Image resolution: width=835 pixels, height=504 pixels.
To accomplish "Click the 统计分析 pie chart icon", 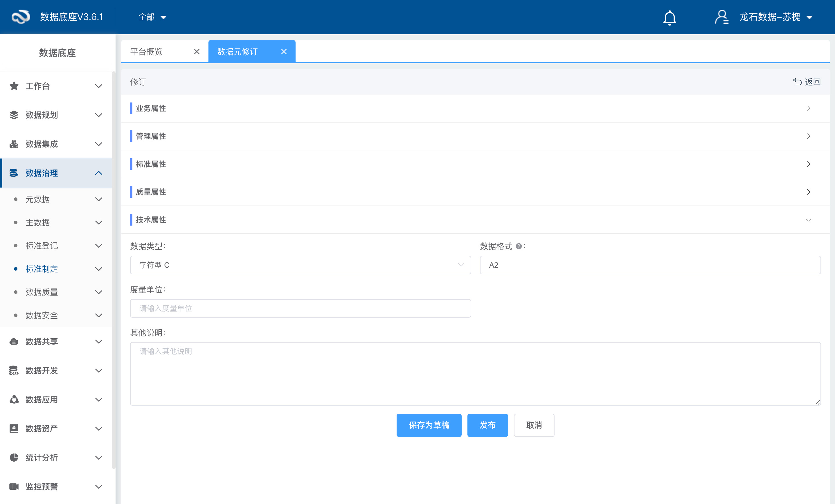I will (14, 458).
